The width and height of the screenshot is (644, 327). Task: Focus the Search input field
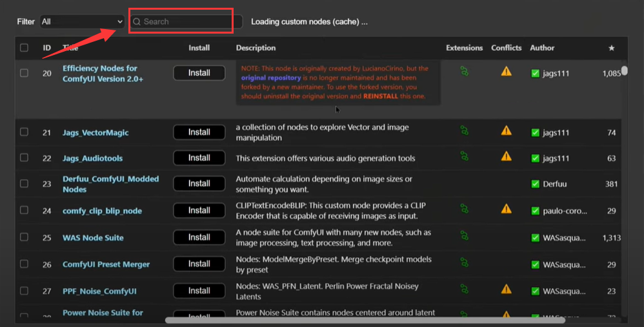click(186, 21)
